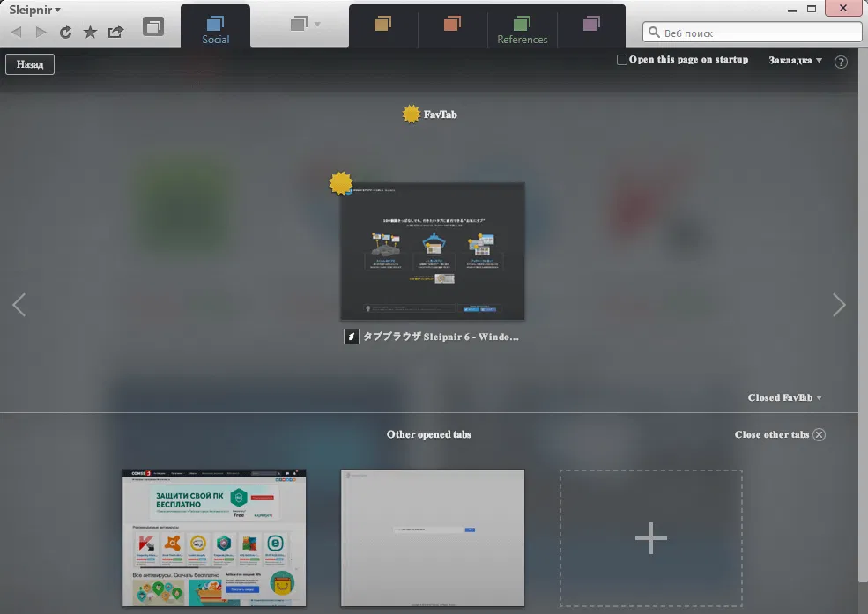Go forward with the forward arrow
Image resolution: width=868 pixels, height=614 pixels.
click(41, 32)
